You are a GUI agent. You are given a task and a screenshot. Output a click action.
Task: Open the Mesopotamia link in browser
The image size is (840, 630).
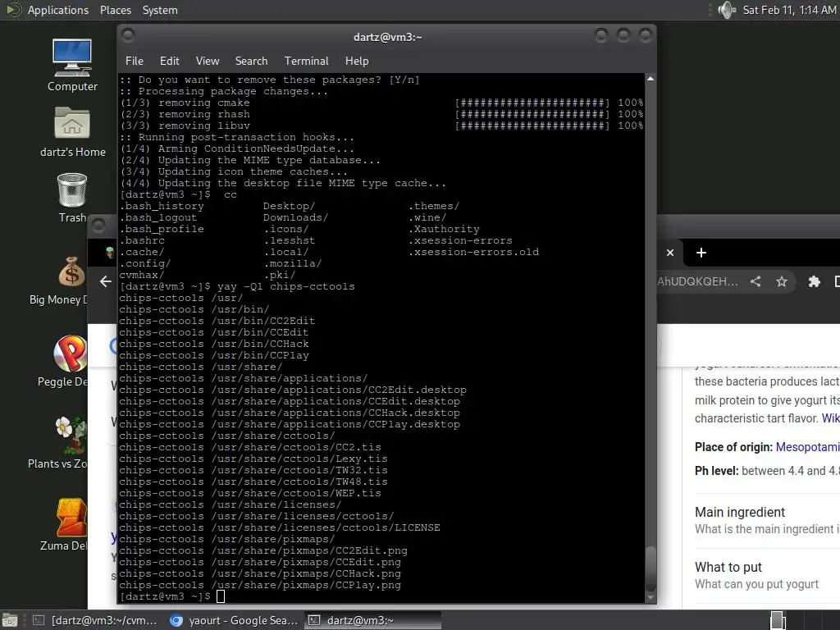[x=807, y=447]
